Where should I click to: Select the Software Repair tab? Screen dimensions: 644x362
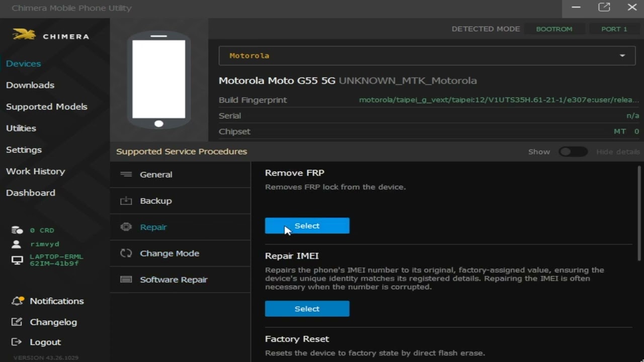pos(180,280)
